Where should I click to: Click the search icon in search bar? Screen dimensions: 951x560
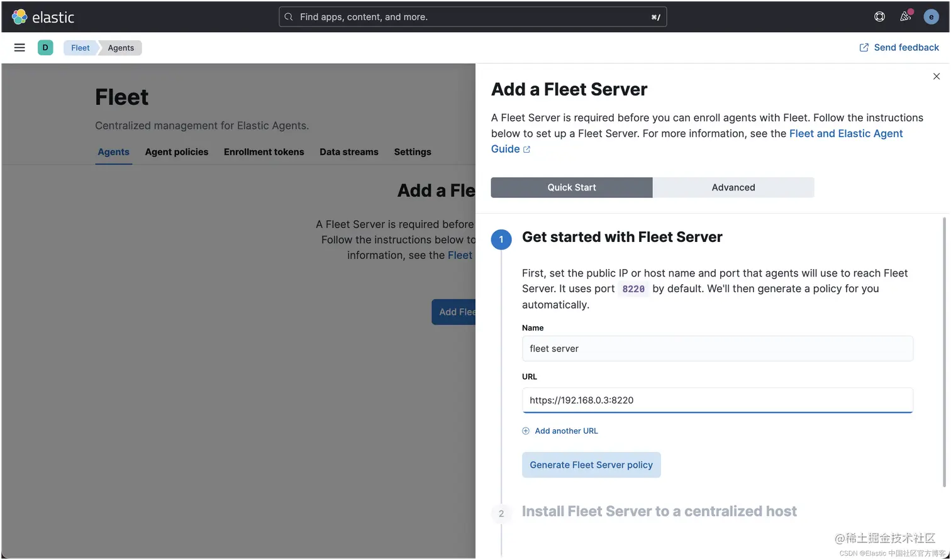click(x=289, y=17)
